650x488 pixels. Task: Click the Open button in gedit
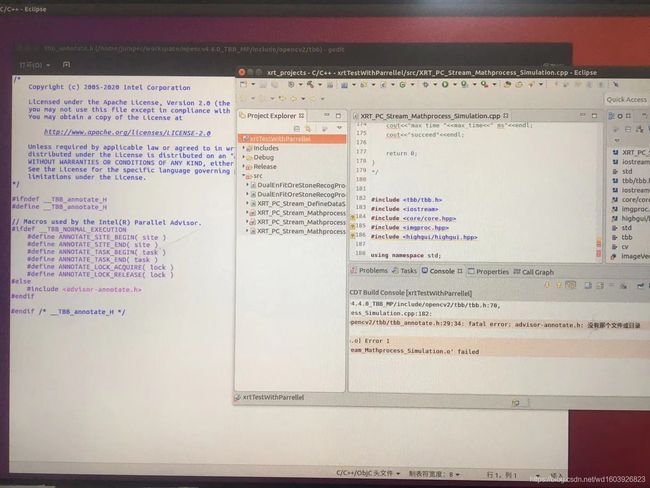(34, 65)
